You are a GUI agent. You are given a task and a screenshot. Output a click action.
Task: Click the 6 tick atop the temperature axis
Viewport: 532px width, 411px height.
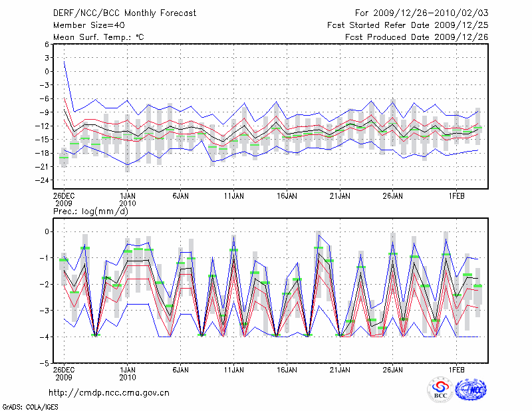(47, 44)
